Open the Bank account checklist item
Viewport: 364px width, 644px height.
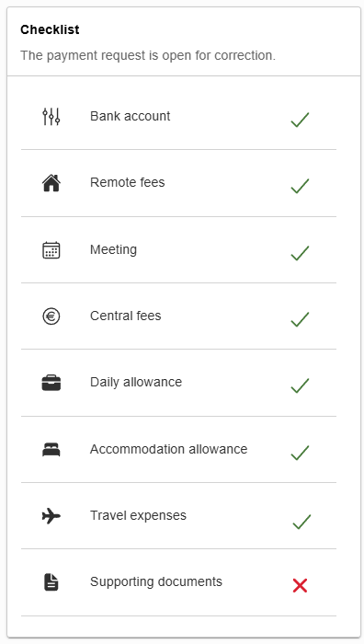pos(178,117)
